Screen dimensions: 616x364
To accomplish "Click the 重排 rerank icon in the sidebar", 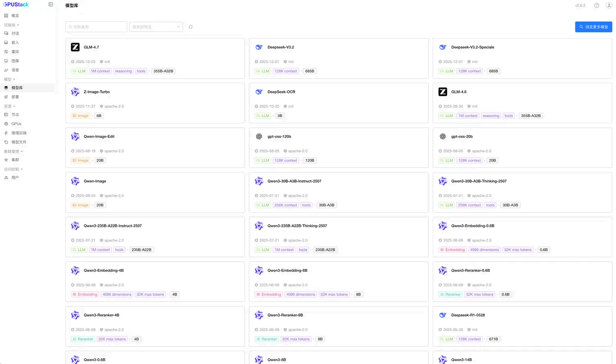I will pos(6,52).
